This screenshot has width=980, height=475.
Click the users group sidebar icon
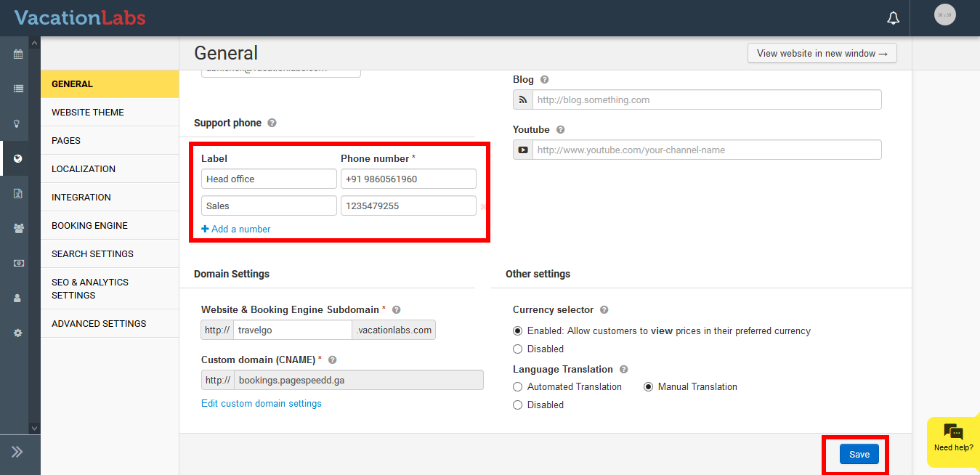point(18,228)
